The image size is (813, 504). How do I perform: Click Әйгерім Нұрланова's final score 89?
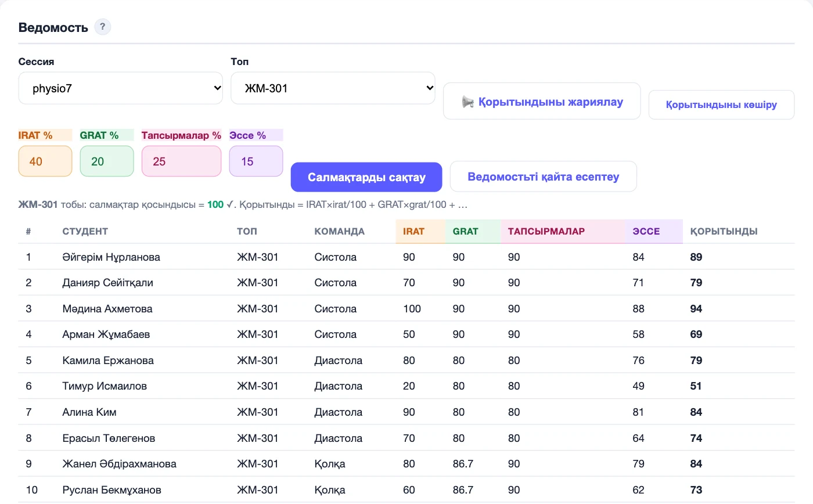[696, 257]
